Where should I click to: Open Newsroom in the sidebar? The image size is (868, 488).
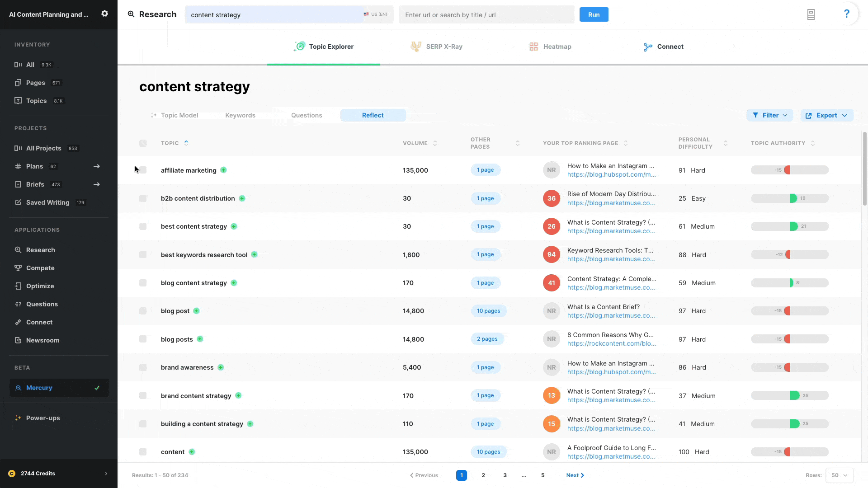(x=42, y=340)
